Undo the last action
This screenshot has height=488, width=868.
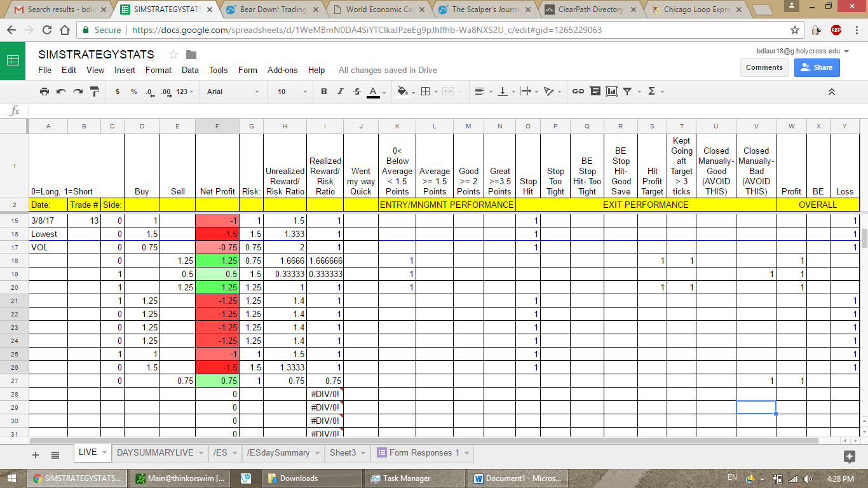[61, 91]
